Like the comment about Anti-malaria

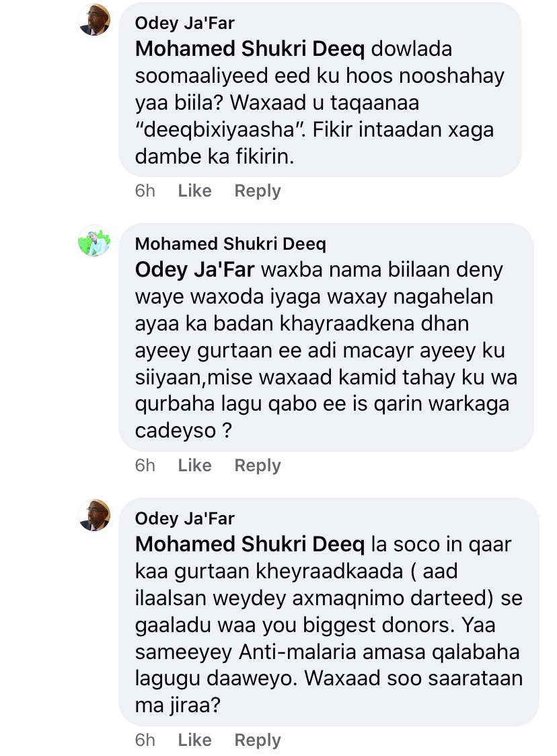pyautogui.click(x=194, y=741)
